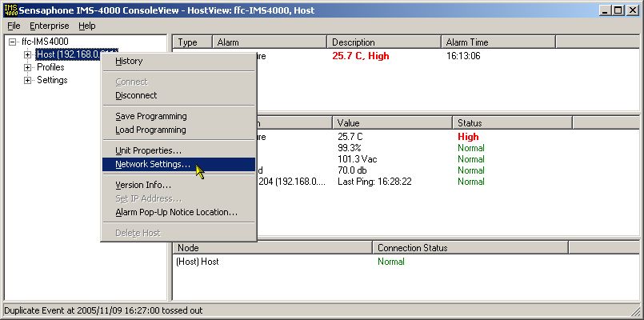Open Alarm Pop-Up Notice Location option
Screen dimensions: 644x320
click(x=178, y=212)
